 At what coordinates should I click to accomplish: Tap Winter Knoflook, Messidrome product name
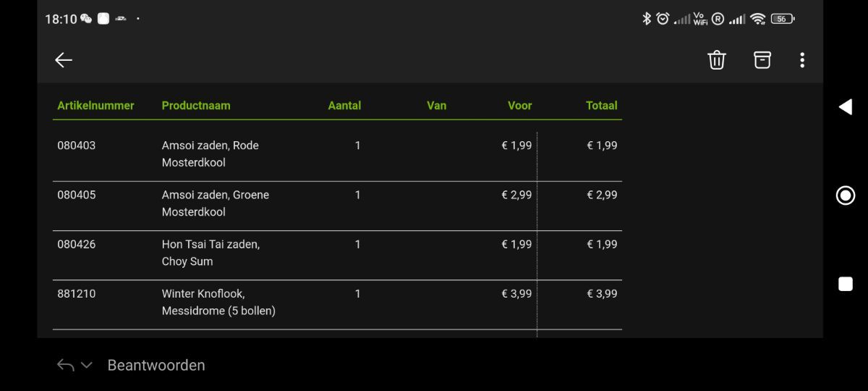point(218,302)
